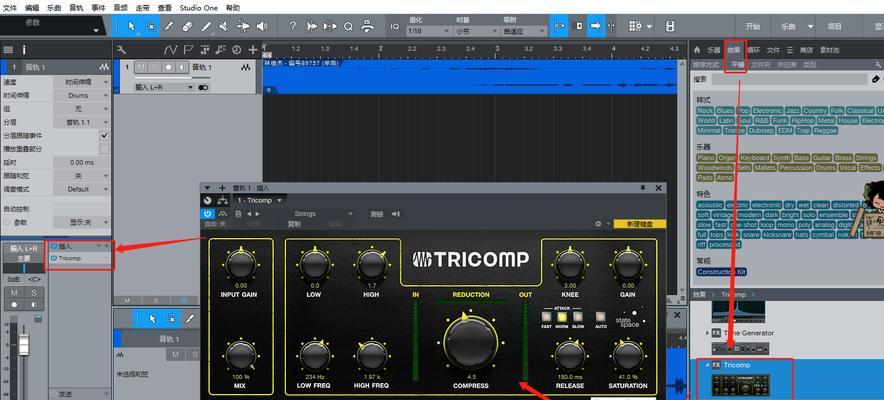Open the 吸附 snap mode dropdown
This screenshot has width=884, height=400.
pos(524,32)
